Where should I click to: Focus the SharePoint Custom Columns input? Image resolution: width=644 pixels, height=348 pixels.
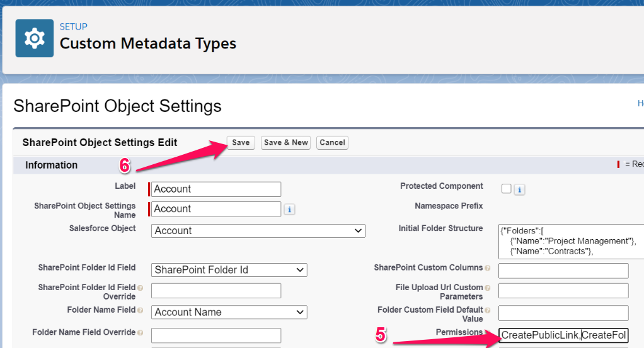click(563, 271)
